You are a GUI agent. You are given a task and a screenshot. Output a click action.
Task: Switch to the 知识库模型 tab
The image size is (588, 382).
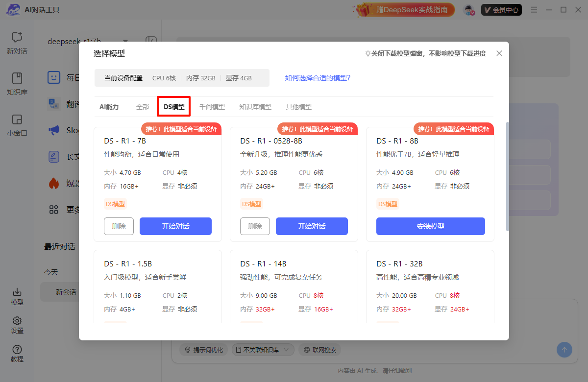click(255, 107)
